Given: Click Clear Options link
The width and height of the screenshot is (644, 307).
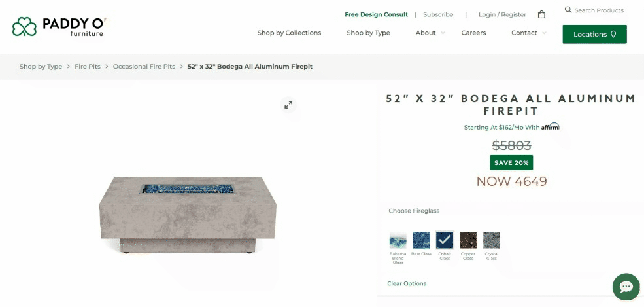Looking at the screenshot, I should pos(407,283).
